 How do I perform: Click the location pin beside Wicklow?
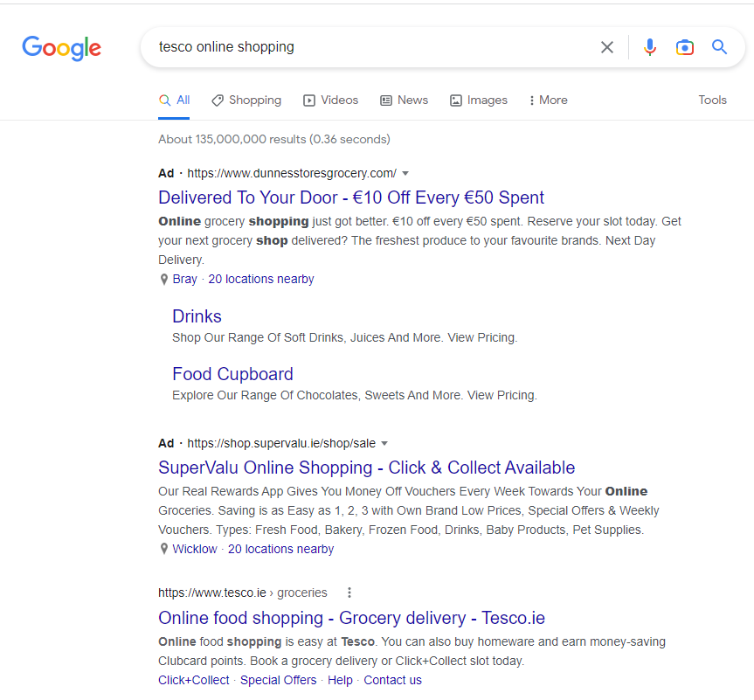click(164, 548)
